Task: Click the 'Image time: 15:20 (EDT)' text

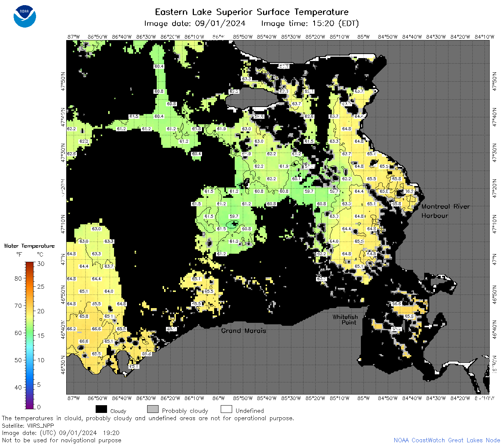Action: [310, 24]
